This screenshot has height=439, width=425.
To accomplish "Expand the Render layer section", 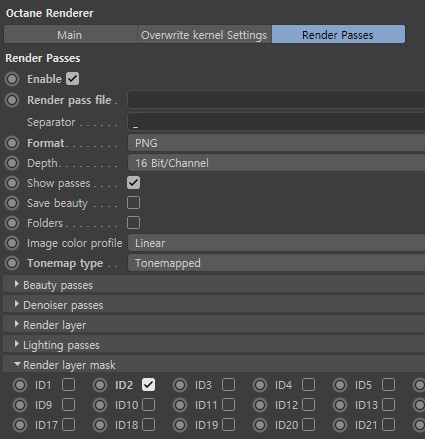I will pyautogui.click(x=214, y=325).
